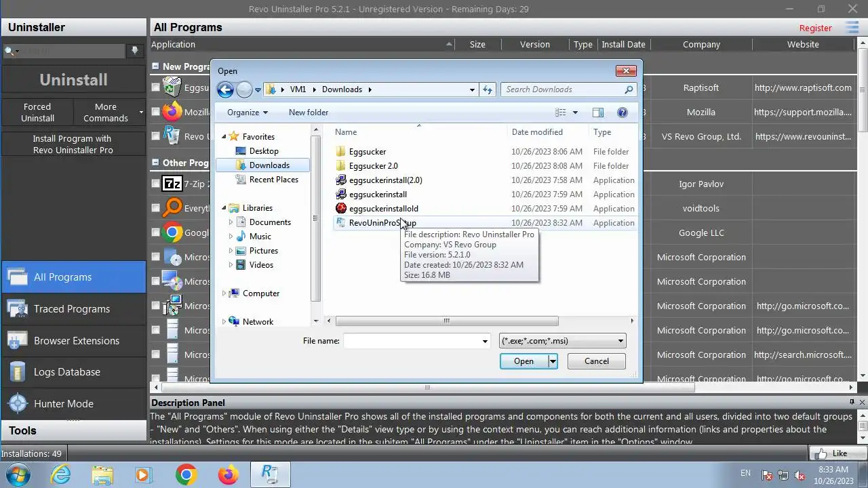Image resolution: width=868 pixels, height=488 pixels.
Task: Click the file list horizontal scrollbar
Action: coord(446,321)
